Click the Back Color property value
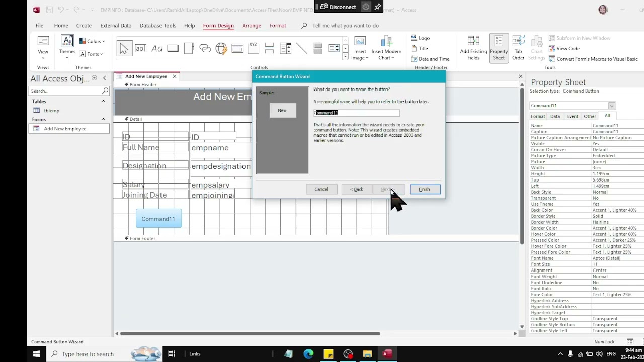Viewport: 644px width, 362px height. tap(618, 210)
